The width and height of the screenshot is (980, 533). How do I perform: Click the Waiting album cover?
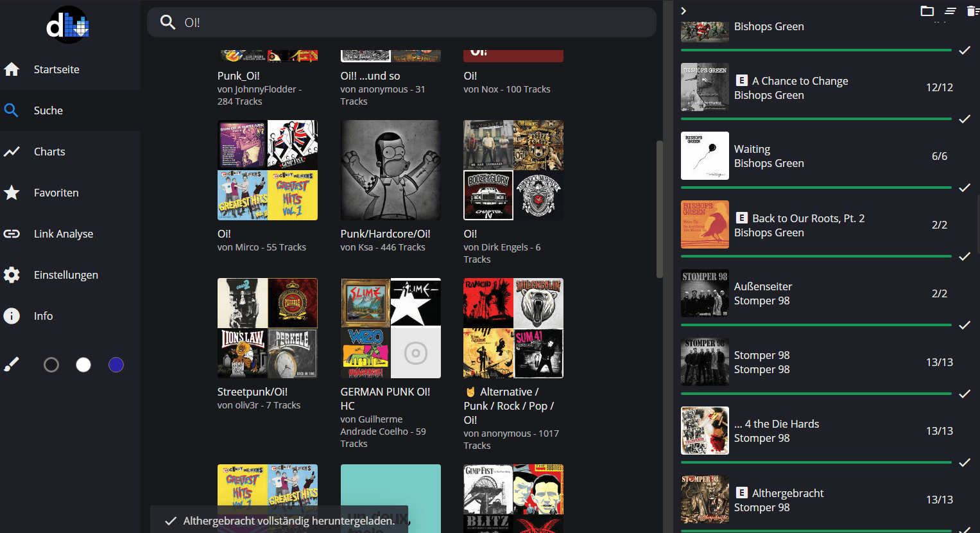[705, 155]
